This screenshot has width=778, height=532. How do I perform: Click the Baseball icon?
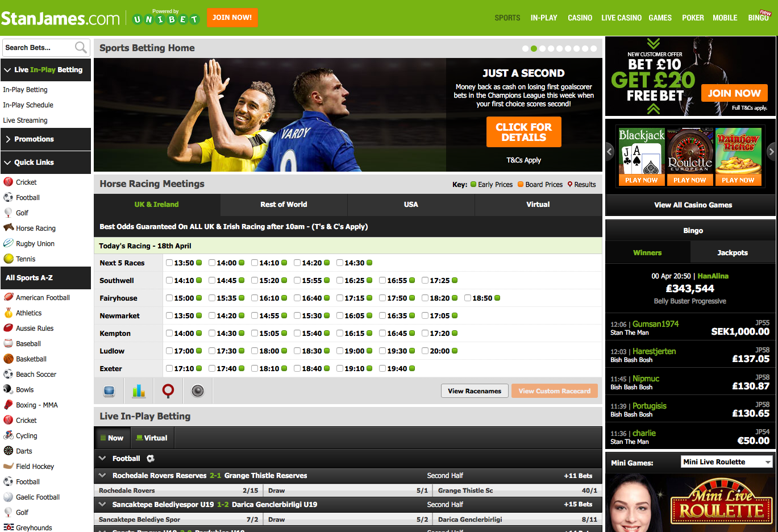(8, 343)
